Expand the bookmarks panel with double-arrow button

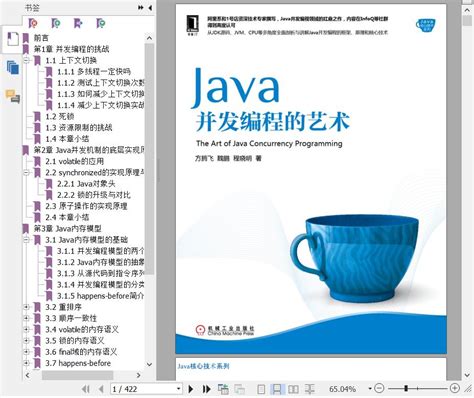[x=141, y=7]
